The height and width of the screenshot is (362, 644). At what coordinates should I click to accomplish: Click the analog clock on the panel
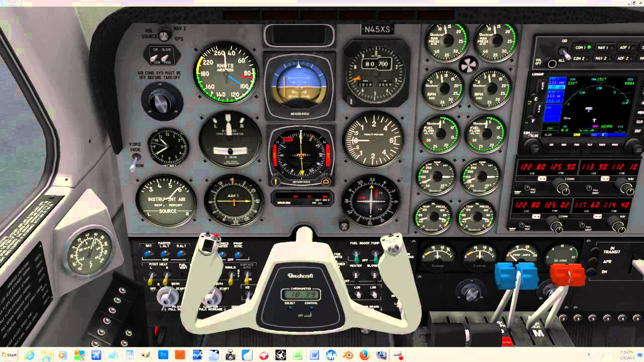click(169, 148)
